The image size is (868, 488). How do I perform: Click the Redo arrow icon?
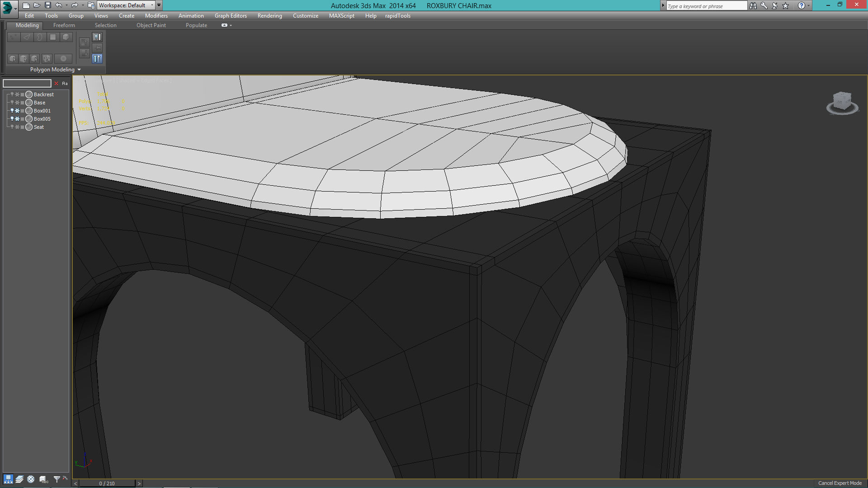tap(75, 5)
